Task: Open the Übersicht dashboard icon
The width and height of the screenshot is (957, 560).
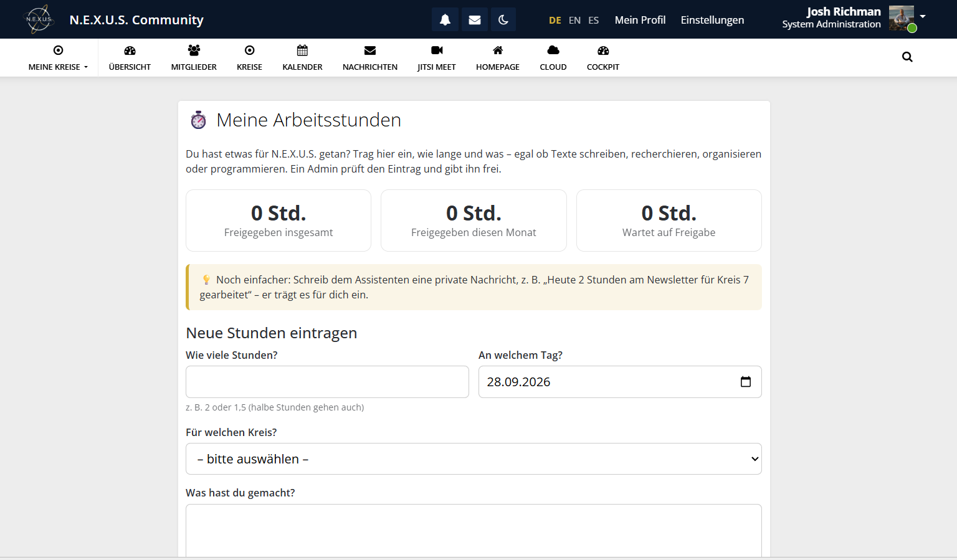Action: coord(130,50)
